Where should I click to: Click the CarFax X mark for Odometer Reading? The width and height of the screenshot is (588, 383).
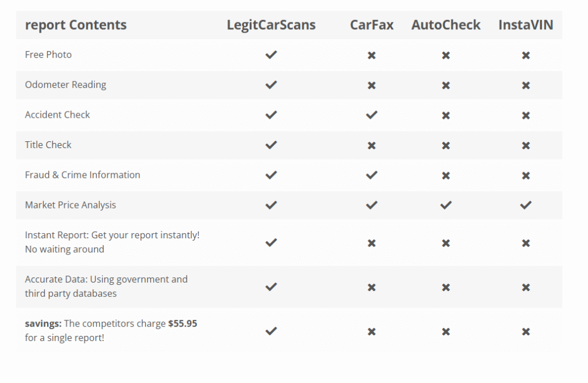(x=372, y=86)
